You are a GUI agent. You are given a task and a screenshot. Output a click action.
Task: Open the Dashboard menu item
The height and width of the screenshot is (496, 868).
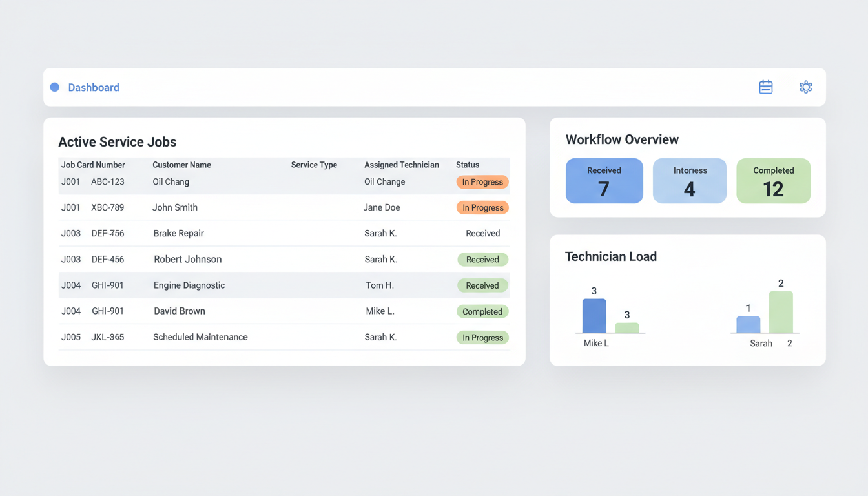click(94, 87)
